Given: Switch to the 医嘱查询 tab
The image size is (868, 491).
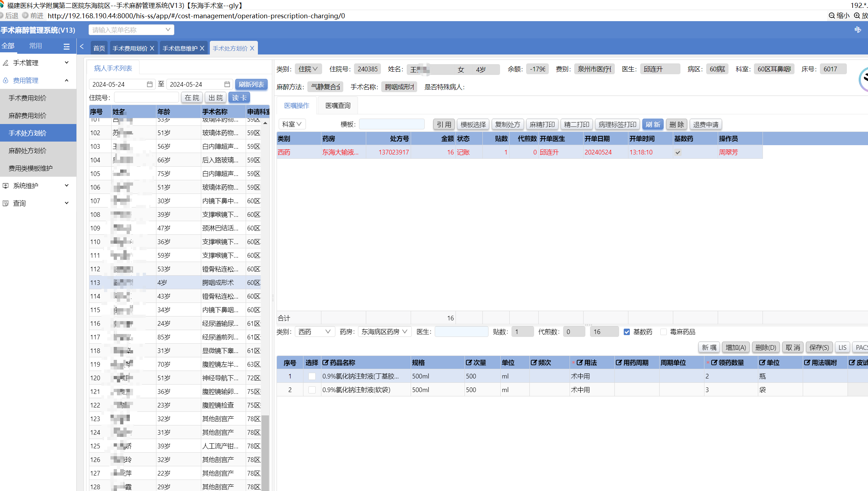Looking at the screenshot, I should click(338, 106).
